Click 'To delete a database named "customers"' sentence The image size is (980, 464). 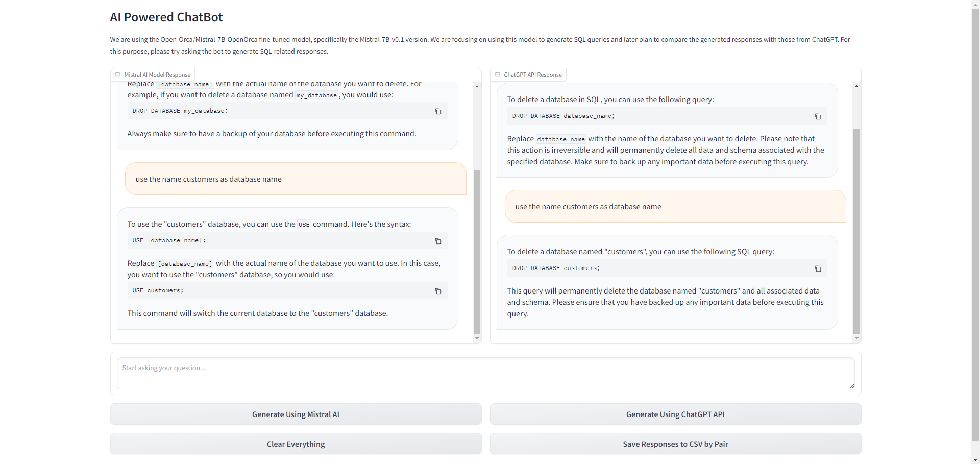641,252
